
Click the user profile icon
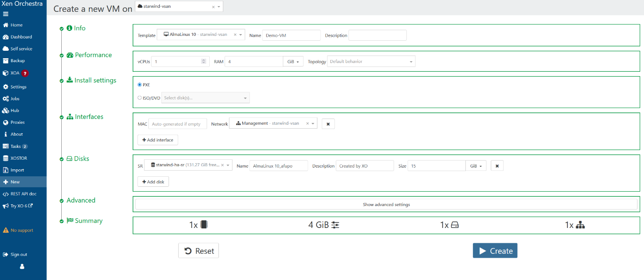22,266
